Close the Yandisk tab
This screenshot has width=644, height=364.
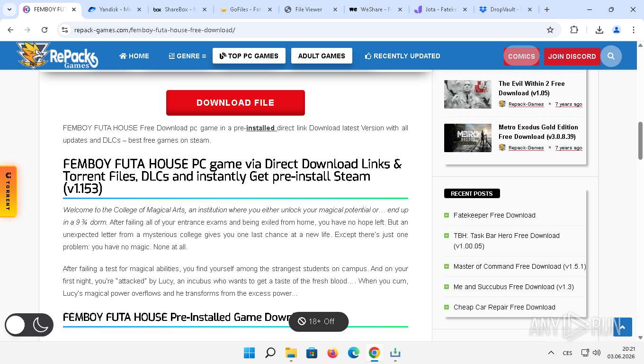pos(139,9)
